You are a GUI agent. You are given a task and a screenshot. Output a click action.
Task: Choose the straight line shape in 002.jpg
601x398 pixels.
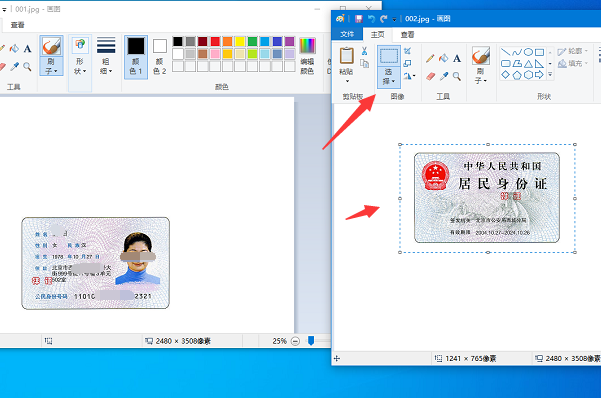tap(506, 52)
